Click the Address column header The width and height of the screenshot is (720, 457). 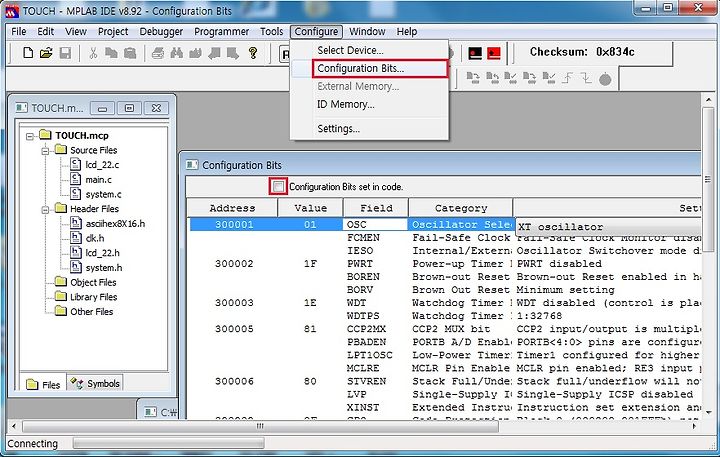[x=232, y=208]
